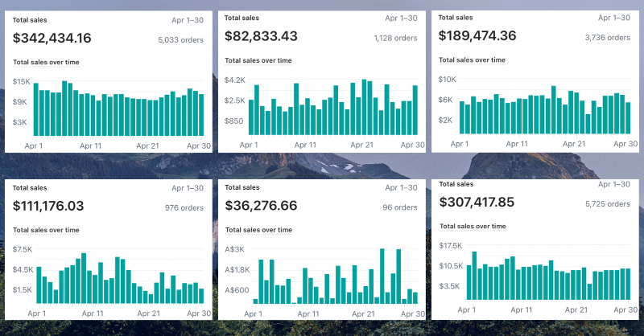Click Apr 1–30 date range in $111,176.03 card
Image resolution: width=644 pixels, height=336 pixels.
click(x=188, y=188)
